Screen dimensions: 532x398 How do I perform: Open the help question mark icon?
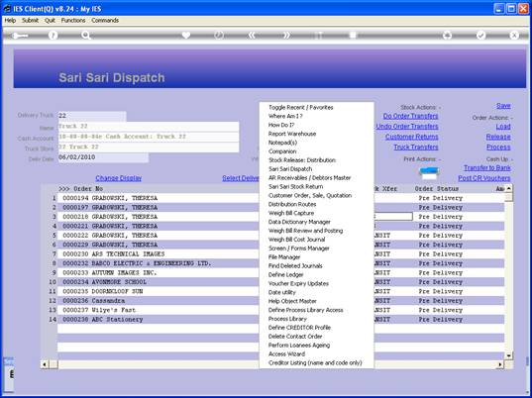click(53, 36)
